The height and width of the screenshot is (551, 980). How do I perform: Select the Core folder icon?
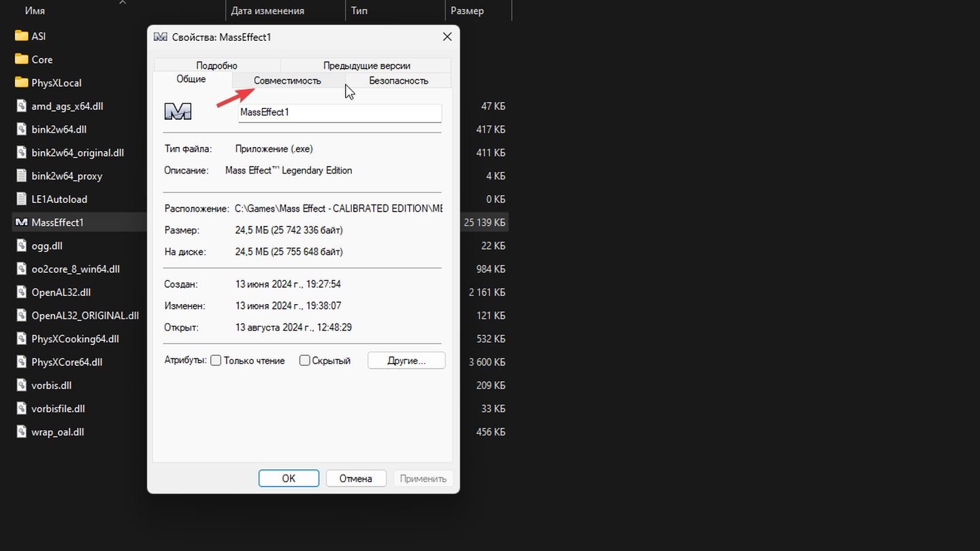click(x=21, y=59)
